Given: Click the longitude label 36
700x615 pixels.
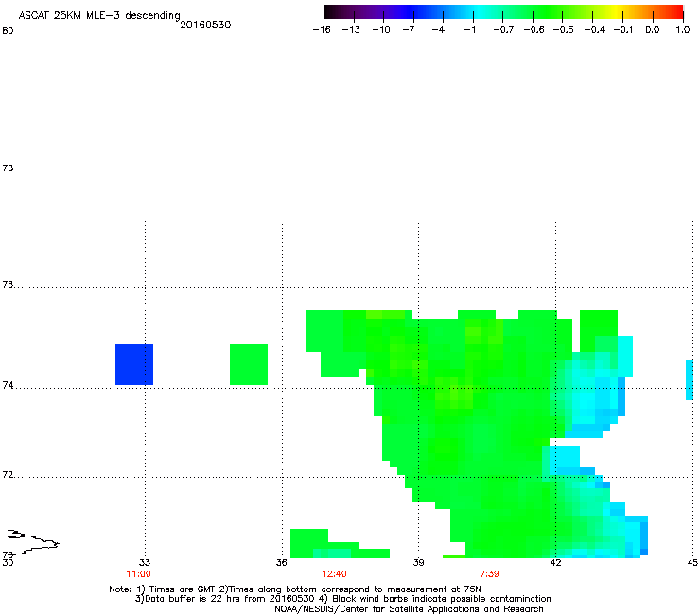Looking at the screenshot, I should pos(282,562).
